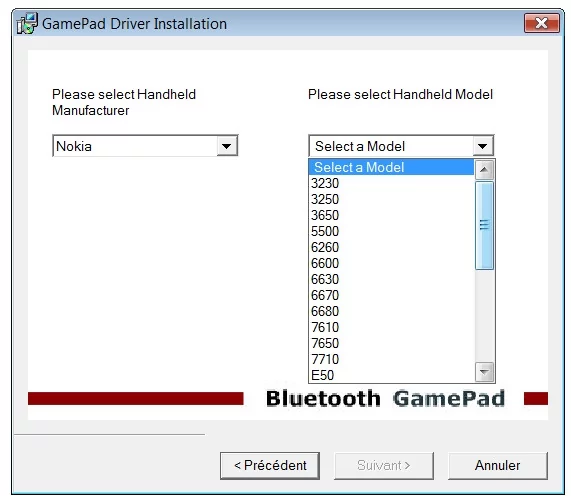571x500 pixels.
Task: Click the GamePad installer icon in title bar
Action: pyautogui.click(x=27, y=24)
